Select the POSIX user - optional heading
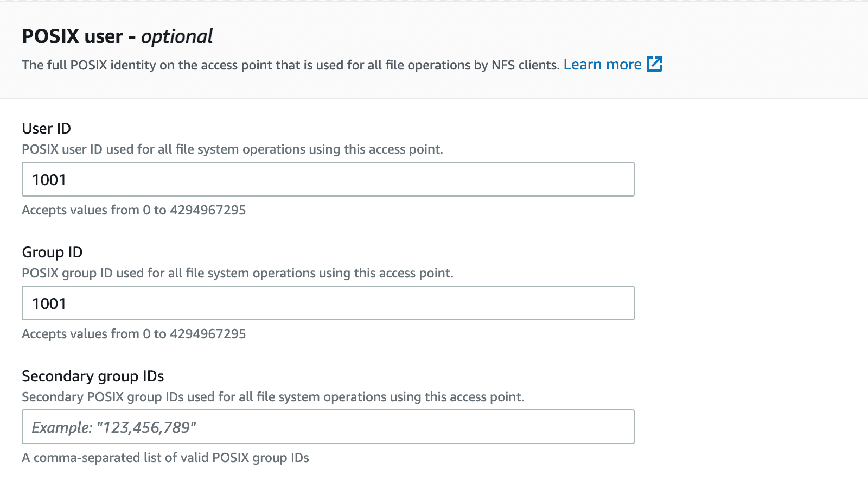Image resolution: width=868 pixels, height=487 pixels. click(117, 36)
